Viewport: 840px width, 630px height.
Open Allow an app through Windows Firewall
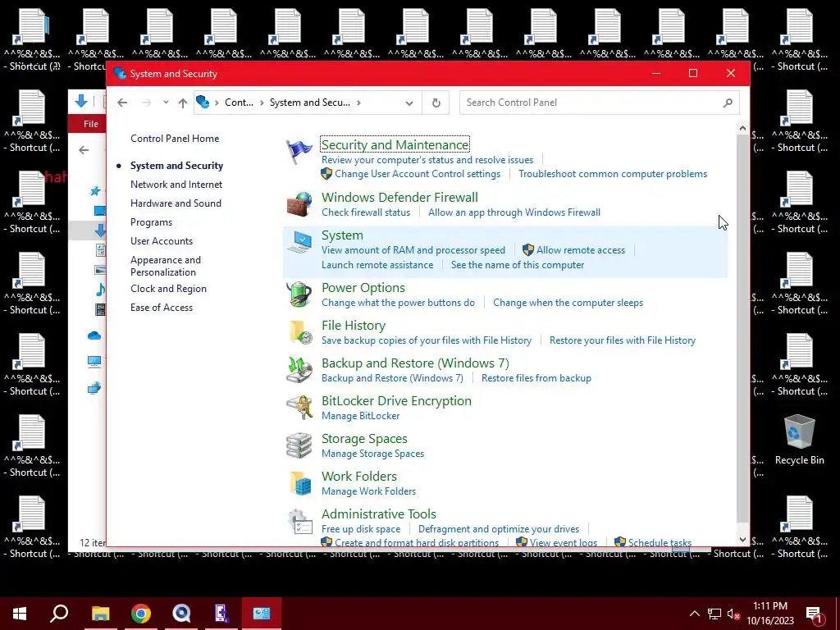tap(514, 212)
